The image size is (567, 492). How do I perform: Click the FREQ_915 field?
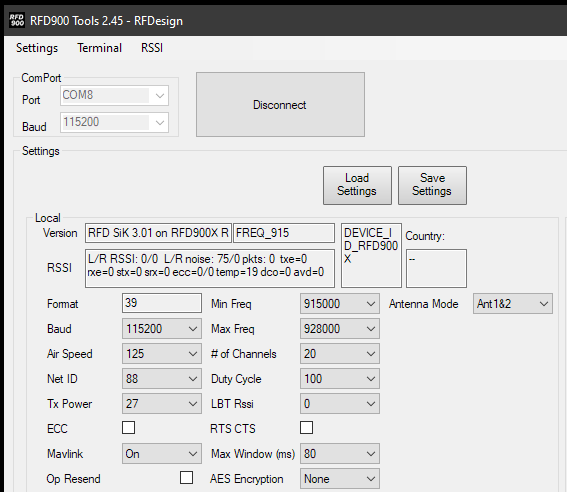[284, 233]
